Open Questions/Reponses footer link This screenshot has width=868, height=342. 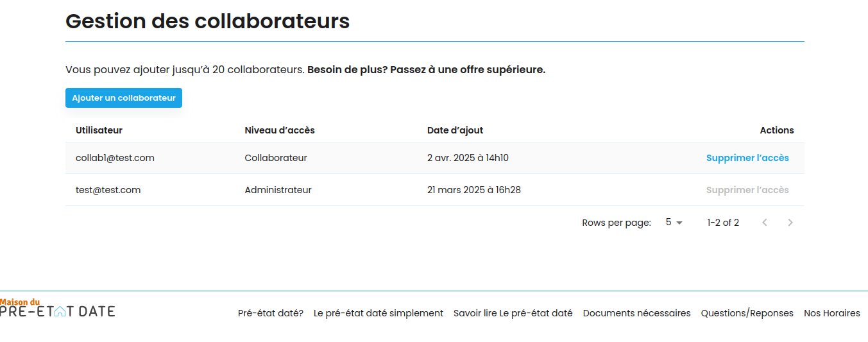pos(747,313)
